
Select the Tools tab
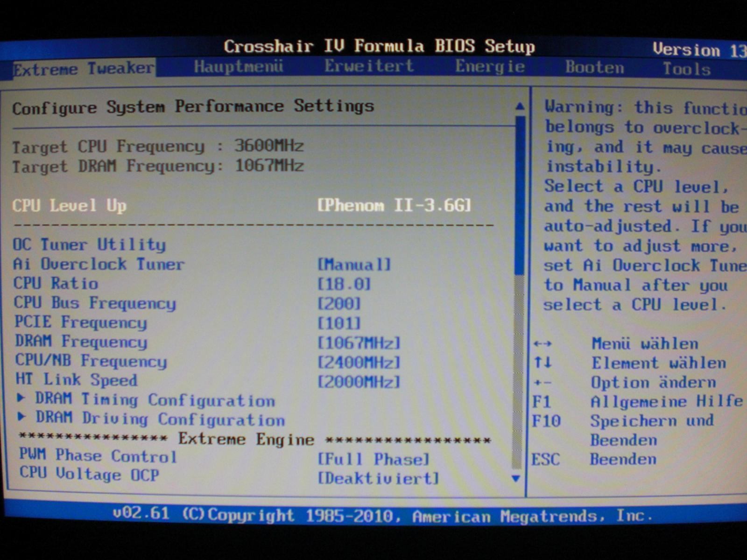click(x=686, y=69)
